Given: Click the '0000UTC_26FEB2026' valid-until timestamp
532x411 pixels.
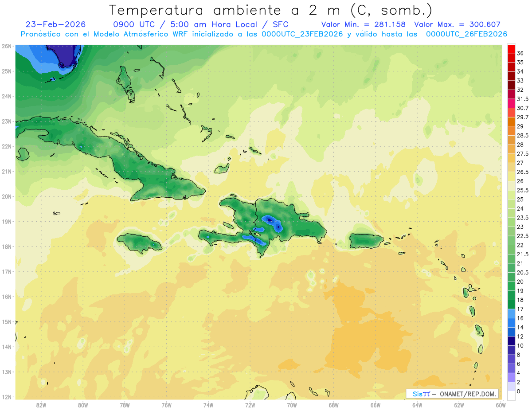Looking at the screenshot, I should click(467, 34).
